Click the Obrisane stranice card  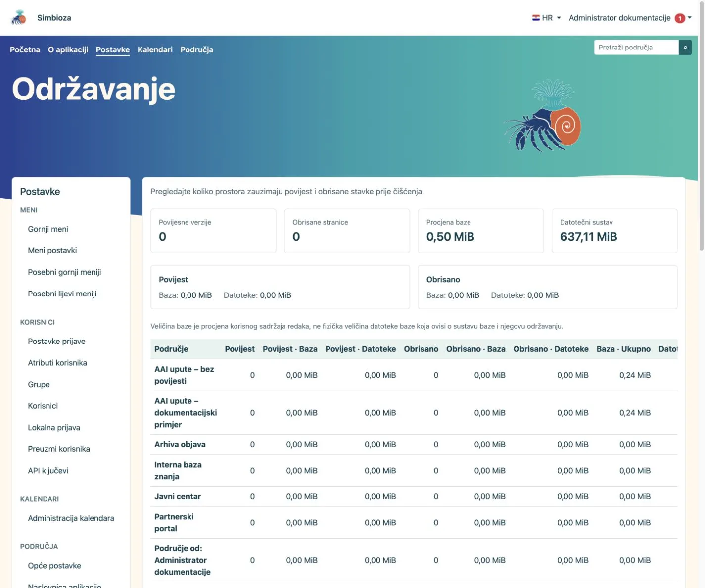point(347,231)
